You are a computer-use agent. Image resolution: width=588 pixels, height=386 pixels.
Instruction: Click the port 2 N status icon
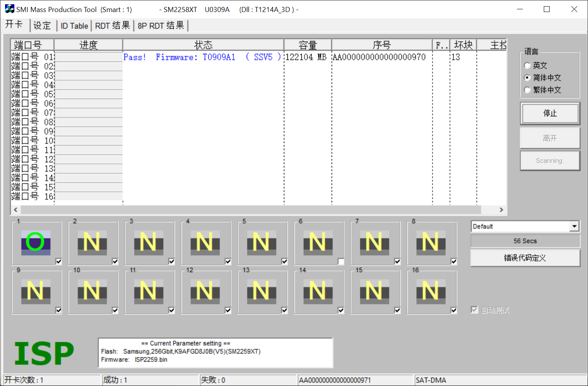click(92, 243)
